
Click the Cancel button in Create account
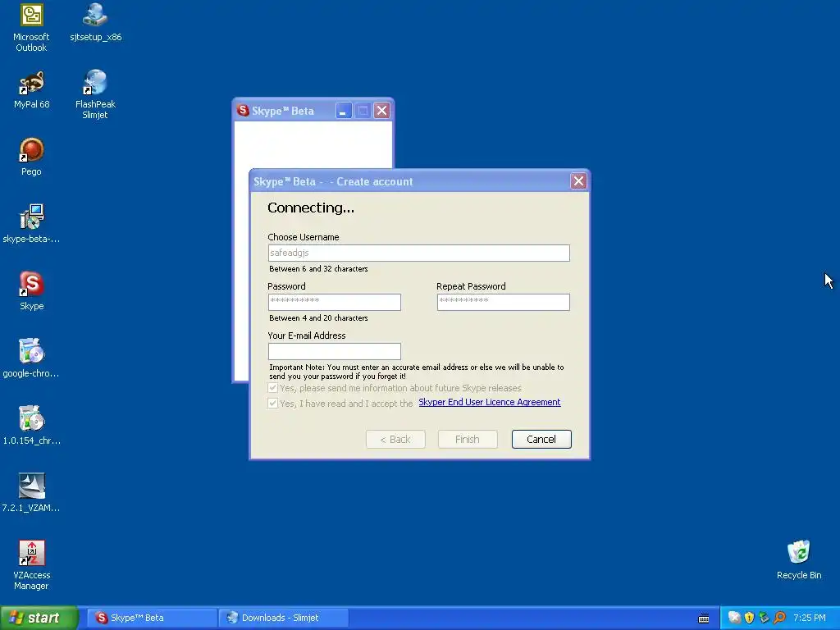coord(541,440)
